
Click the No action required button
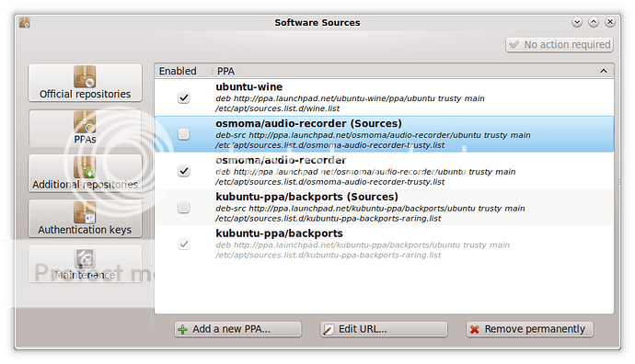(x=560, y=44)
